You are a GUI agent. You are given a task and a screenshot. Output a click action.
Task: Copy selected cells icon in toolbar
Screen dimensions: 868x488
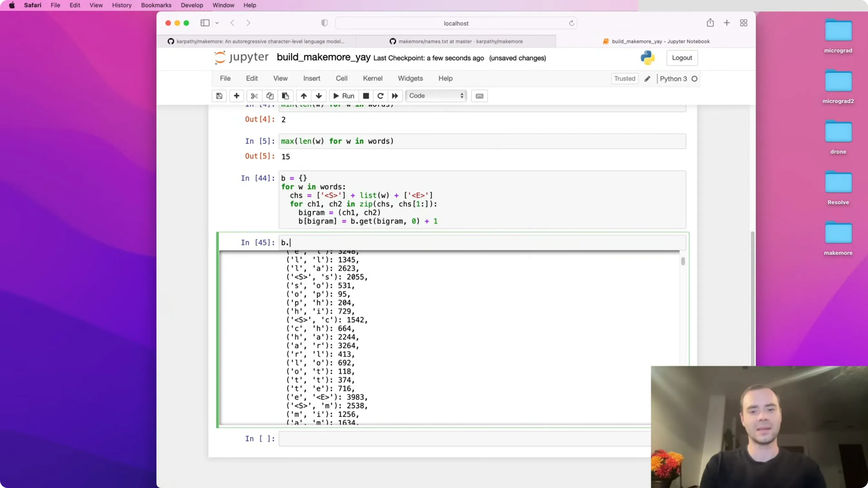coord(270,96)
